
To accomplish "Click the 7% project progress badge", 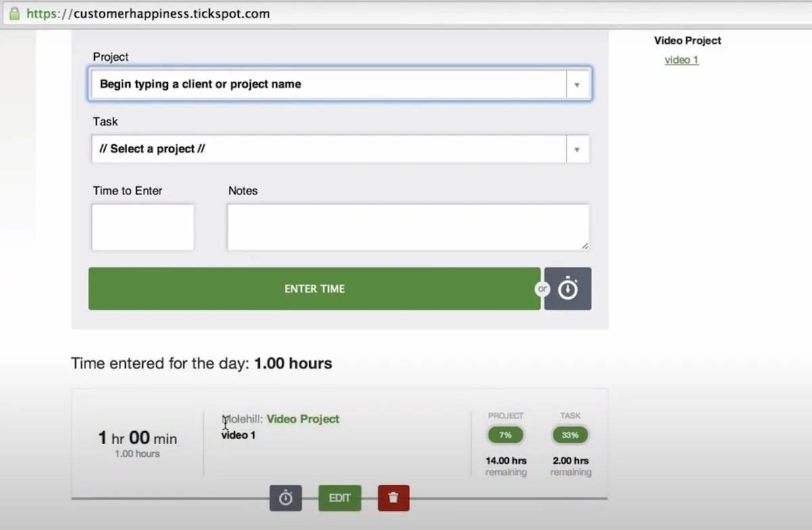I will 505,435.
